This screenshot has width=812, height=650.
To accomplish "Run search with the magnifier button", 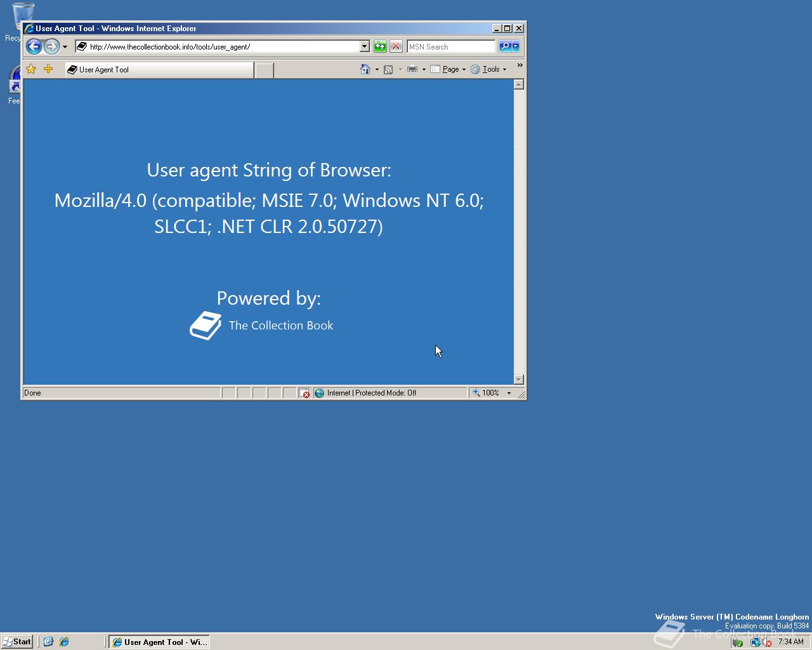I will click(x=505, y=46).
